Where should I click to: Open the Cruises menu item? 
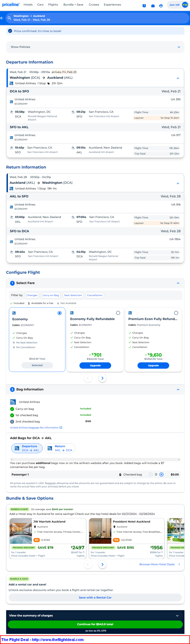(x=94, y=5)
